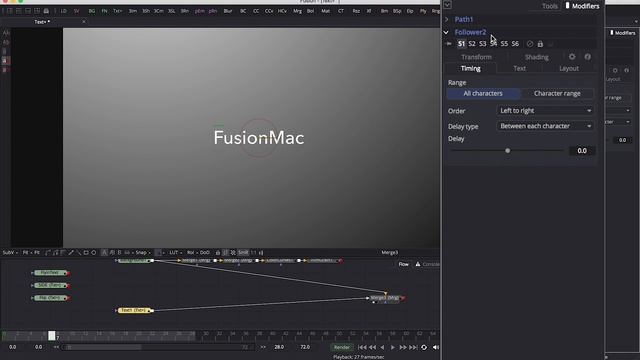Add an LD Loader tool from the toolbar
640x360 pixels.
pos(63,11)
